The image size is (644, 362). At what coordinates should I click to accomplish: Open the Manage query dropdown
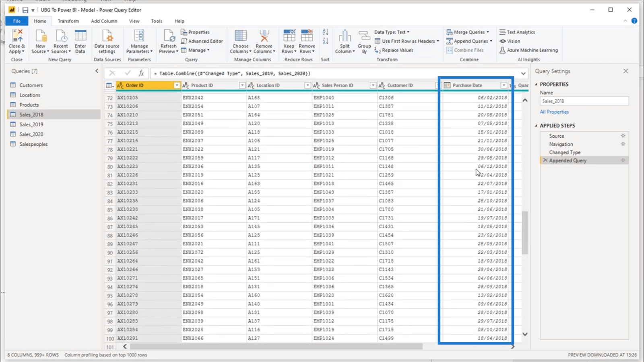[x=195, y=50]
